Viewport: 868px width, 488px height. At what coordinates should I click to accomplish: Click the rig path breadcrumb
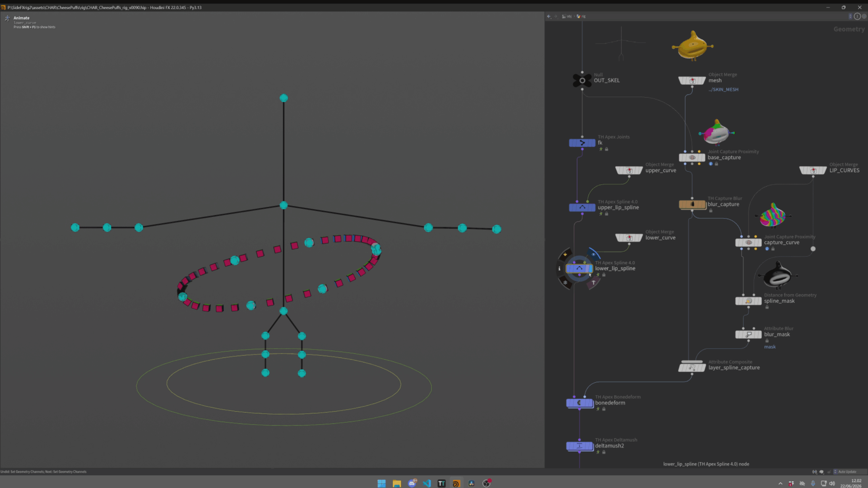point(581,16)
